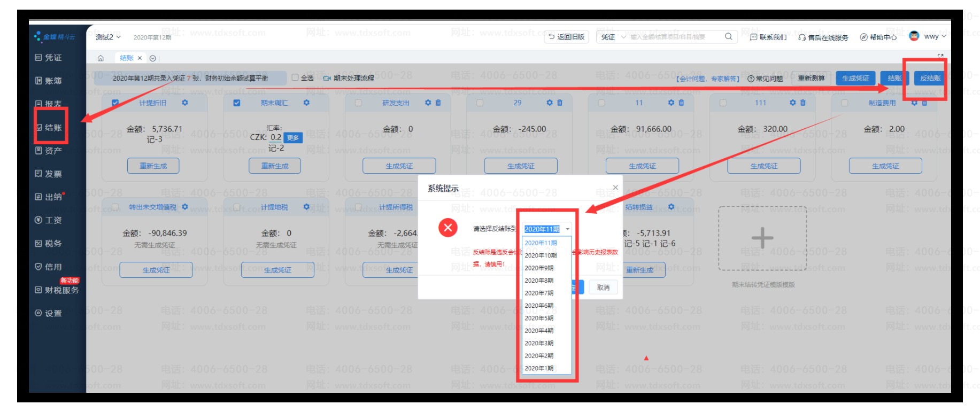
Task: Open 资产 in the left sidebar
Action: pos(49,151)
